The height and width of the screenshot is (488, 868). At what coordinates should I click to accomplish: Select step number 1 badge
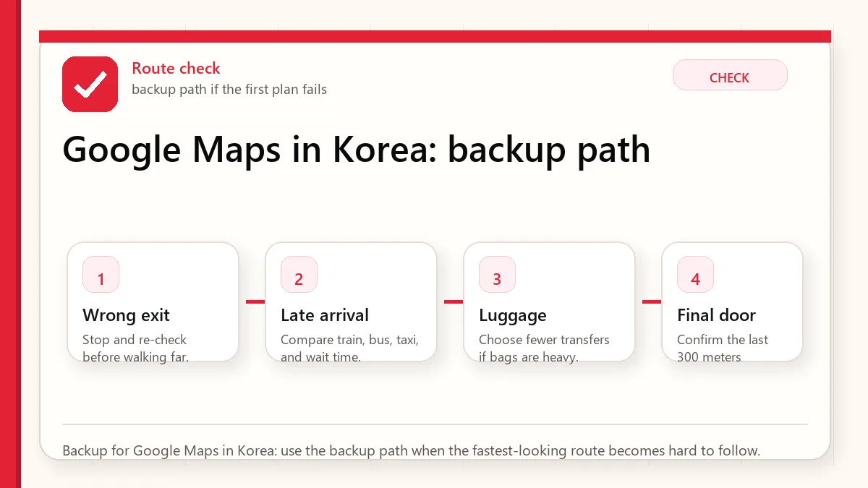101,275
